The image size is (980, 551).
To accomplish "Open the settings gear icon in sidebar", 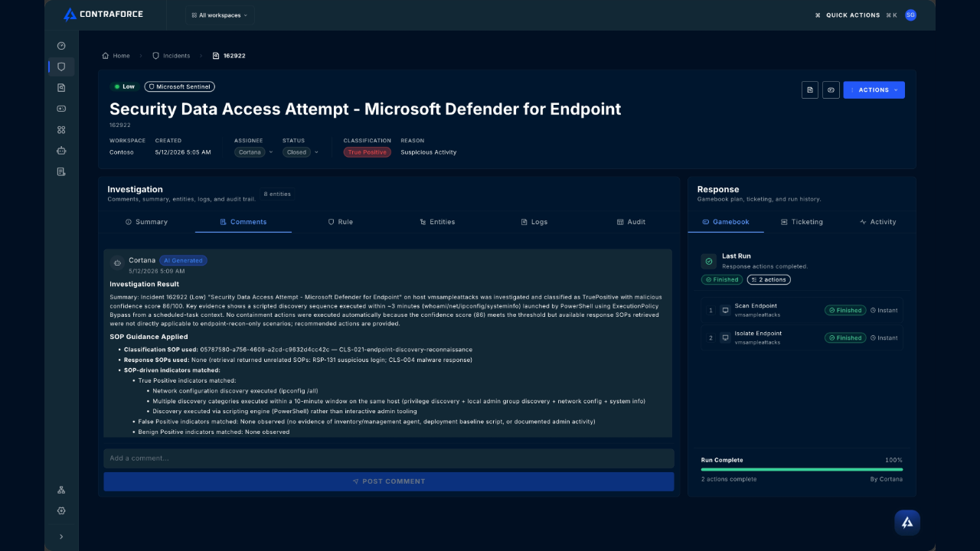I will point(61,510).
